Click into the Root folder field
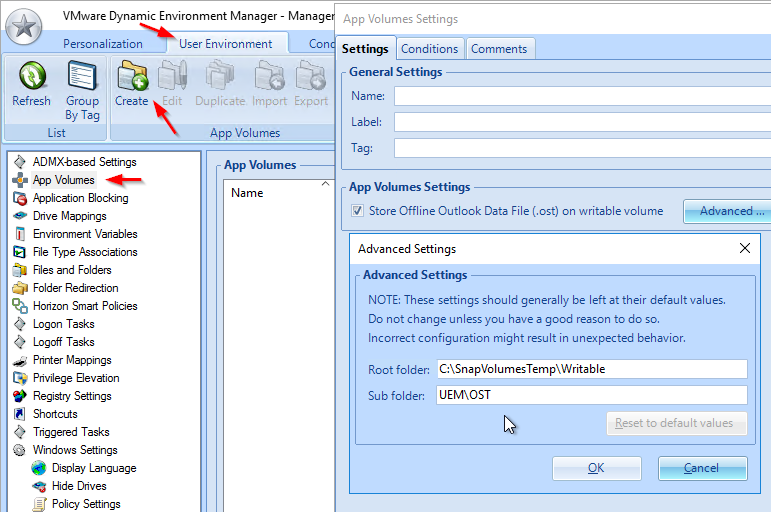The width and height of the screenshot is (771, 512). click(x=592, y=369)
